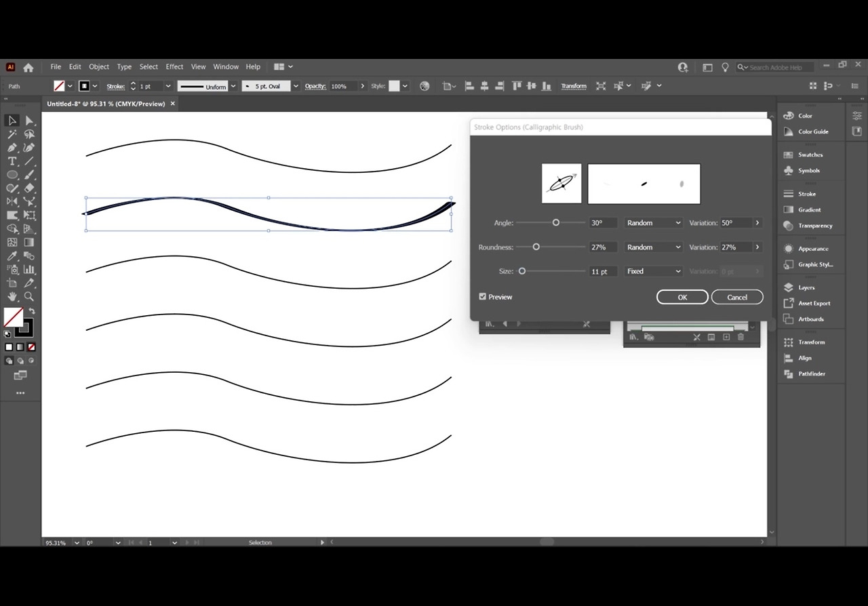
Task: Expand the Angle Variation arrow
Action: coord(757,223)
